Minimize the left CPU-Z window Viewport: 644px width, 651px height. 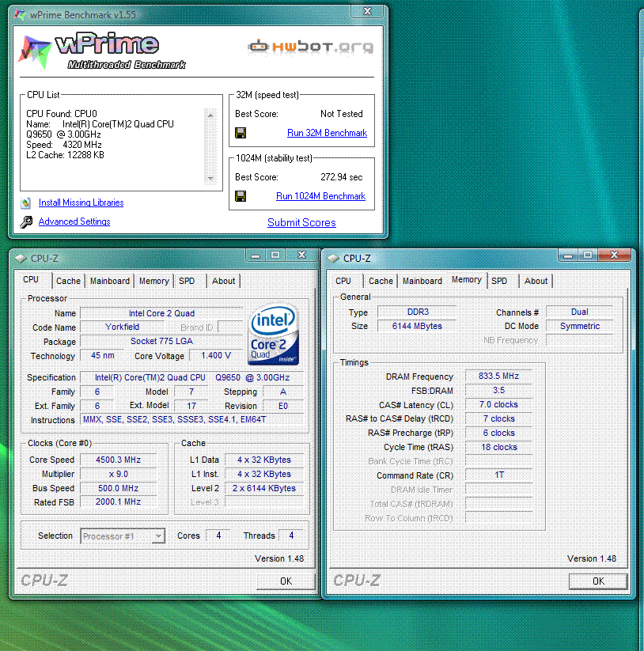(256, 255)
